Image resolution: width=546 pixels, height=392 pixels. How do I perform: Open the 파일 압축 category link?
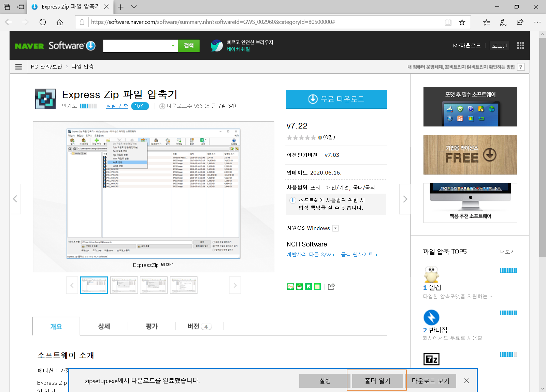117,106
